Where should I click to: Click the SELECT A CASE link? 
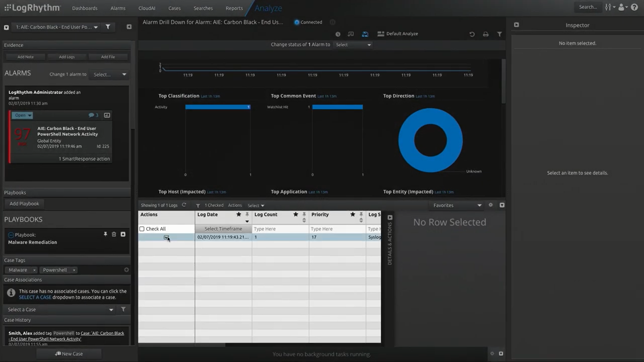pyautogui.click(x=35, y=297)
